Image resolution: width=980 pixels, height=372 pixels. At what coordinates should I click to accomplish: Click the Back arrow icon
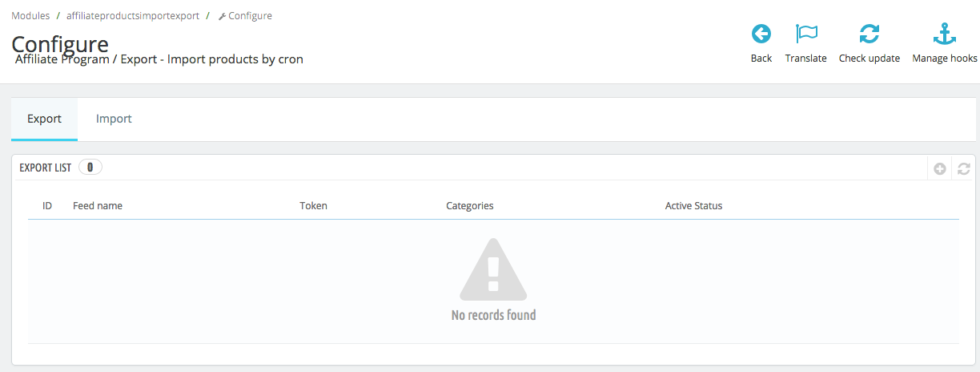pyautogui.click(x=761, y=34)
